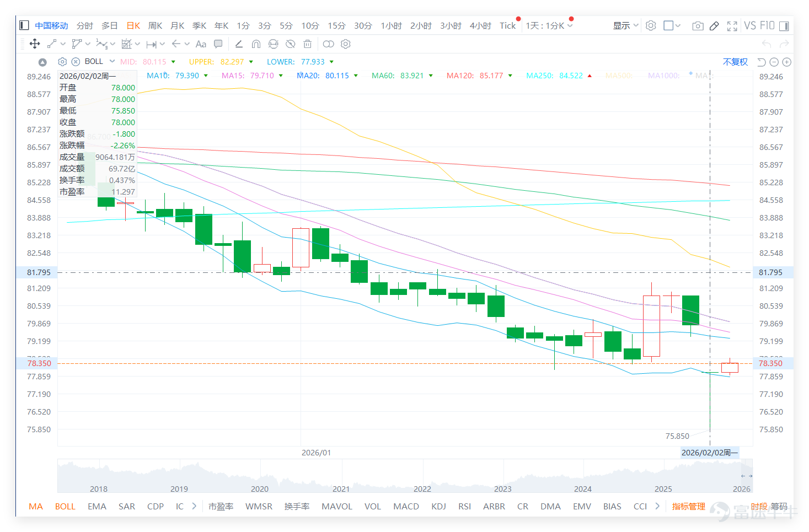Toggle the MA20 line marker
The width and height of the screenshot is (809, 532).
tap(356, 76)
